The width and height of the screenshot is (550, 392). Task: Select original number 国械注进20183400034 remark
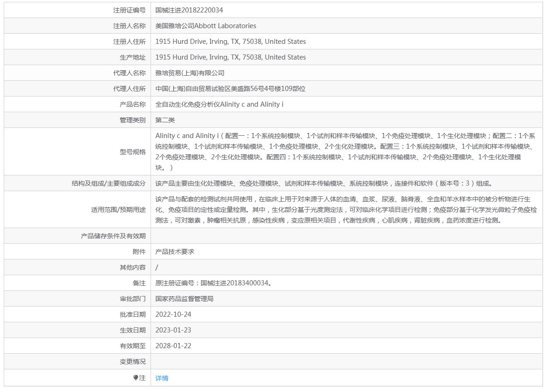coord(214,283)
